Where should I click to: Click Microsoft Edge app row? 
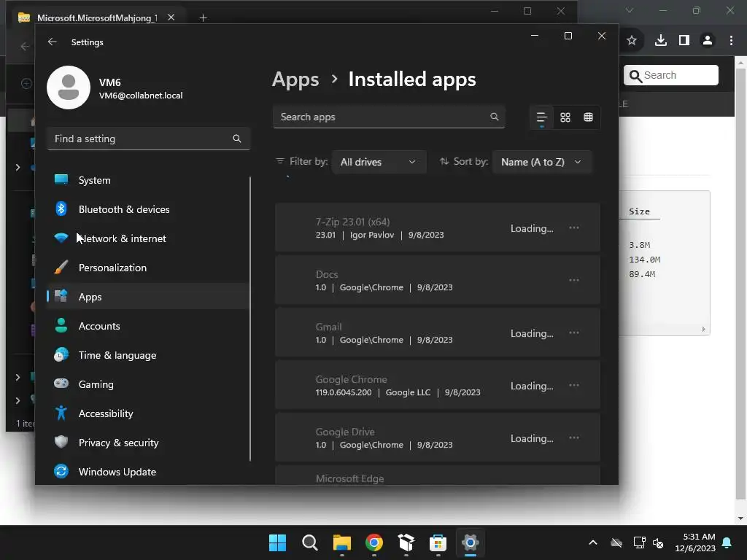[x=438, y=475]
